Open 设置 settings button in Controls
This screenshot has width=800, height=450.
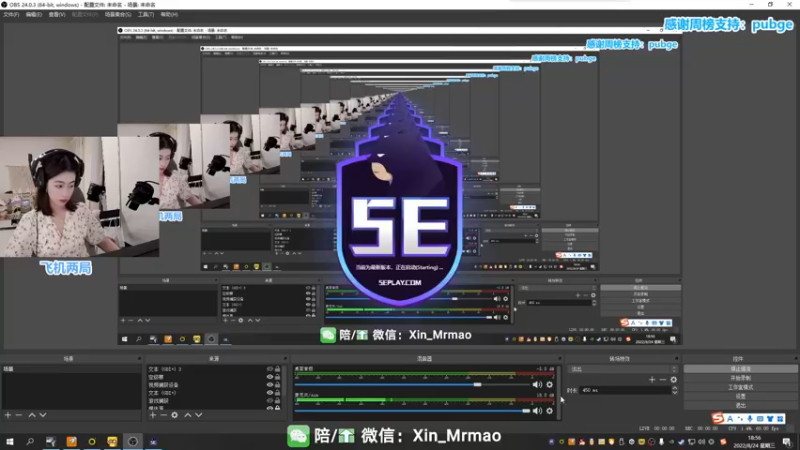[x=740, y=396]
